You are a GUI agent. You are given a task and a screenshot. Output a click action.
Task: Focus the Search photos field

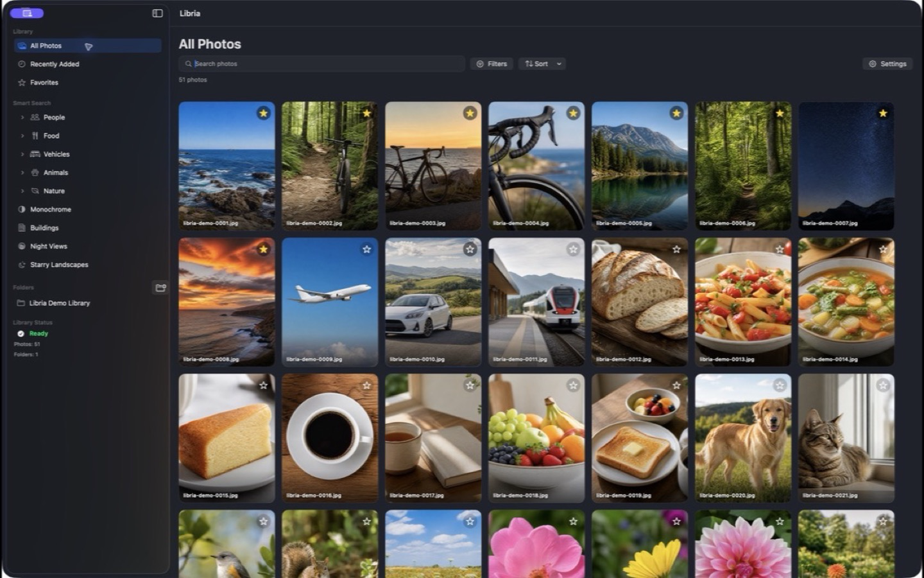pyautogui.click(x=321, y=64)
